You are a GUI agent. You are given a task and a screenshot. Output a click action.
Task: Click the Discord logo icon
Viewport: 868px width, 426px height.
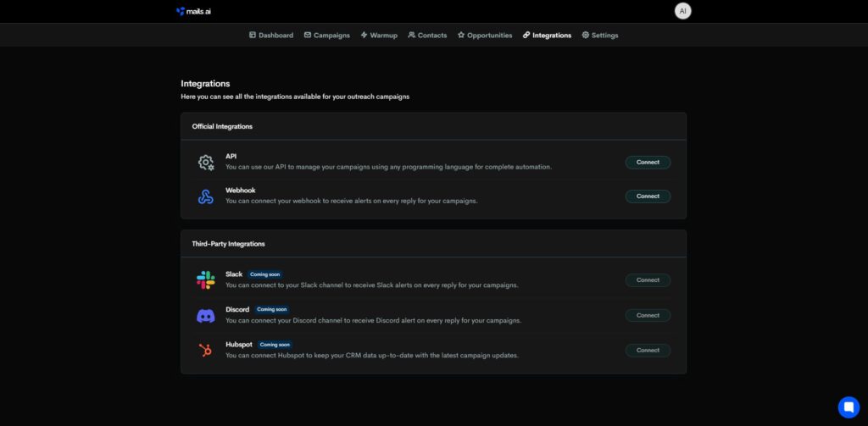(205, 315)
